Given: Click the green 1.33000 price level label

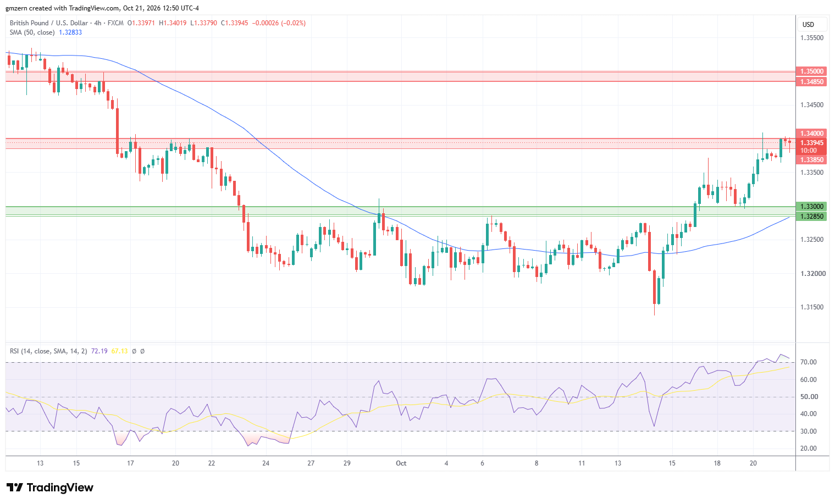Looking at the screenshot, I should [812, 207].
